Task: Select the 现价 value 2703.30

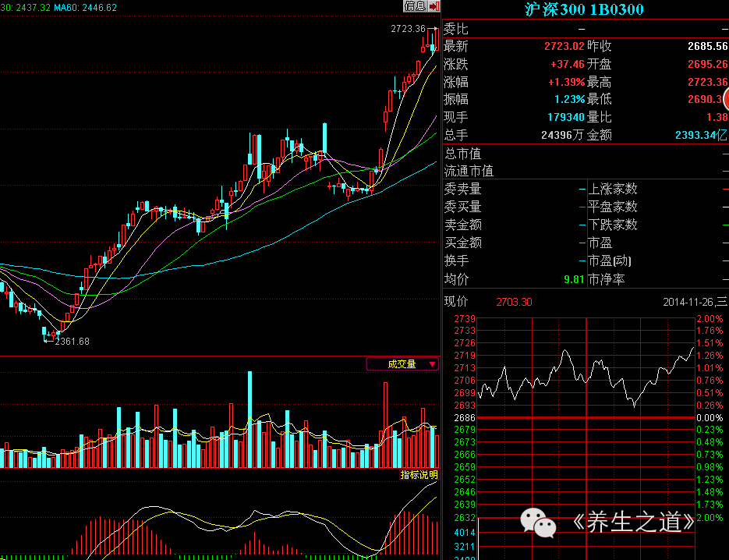Action: [x=514, y=302]
